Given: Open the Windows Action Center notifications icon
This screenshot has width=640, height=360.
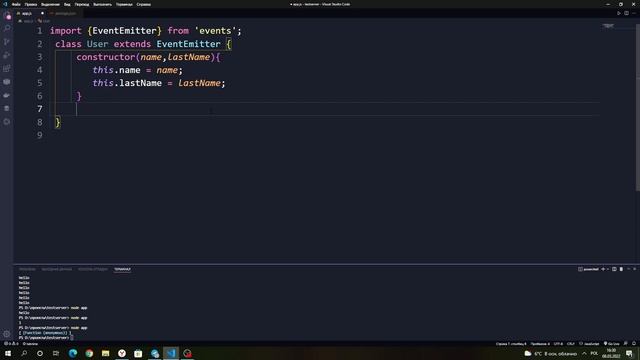Looking at the screenshot, I should pos(629,353).
